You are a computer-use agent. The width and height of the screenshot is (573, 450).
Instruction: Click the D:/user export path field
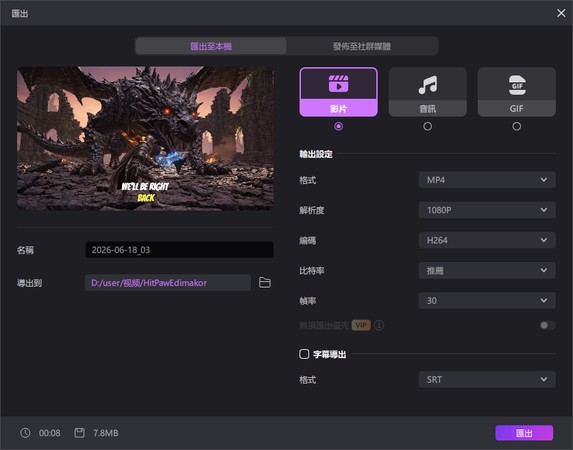[x=168, y=283]
